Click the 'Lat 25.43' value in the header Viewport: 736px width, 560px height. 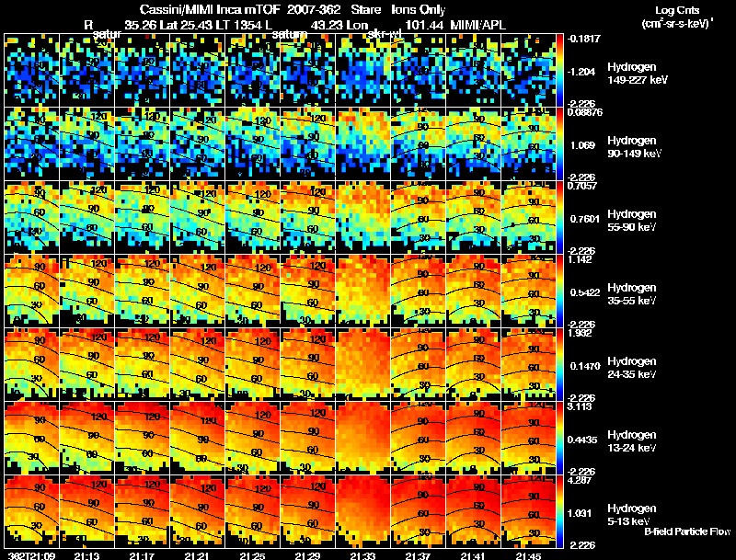189,25
